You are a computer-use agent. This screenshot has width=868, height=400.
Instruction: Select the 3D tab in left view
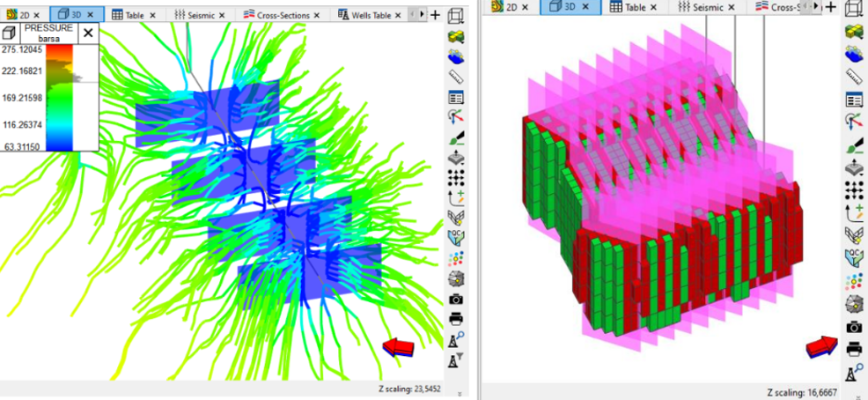76,15
